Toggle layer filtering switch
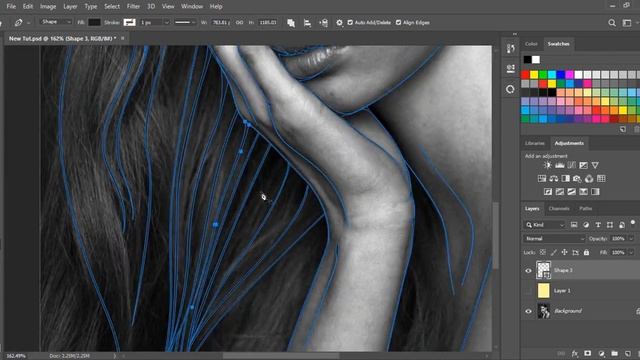Image resolution: width=640 pixels, height=360 pixels. [x=633, y=223]
